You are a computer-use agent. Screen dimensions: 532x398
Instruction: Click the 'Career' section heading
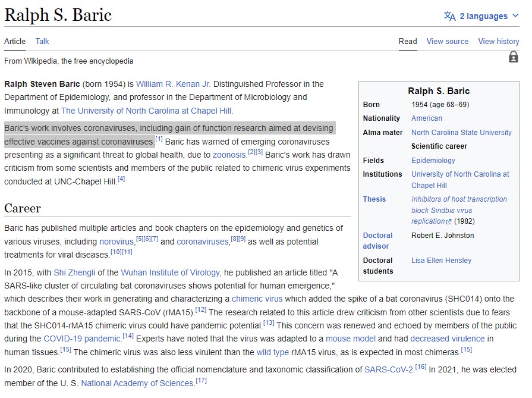(23, 208)
